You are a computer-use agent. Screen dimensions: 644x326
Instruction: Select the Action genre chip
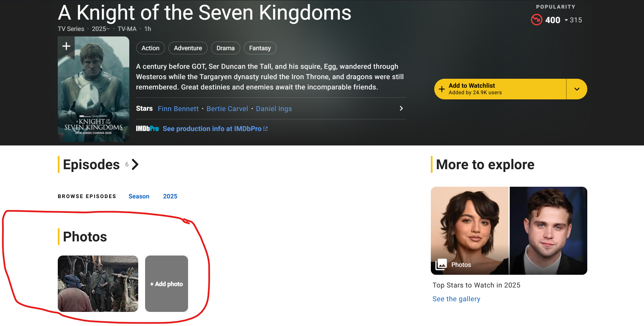(x=150, y=48)
